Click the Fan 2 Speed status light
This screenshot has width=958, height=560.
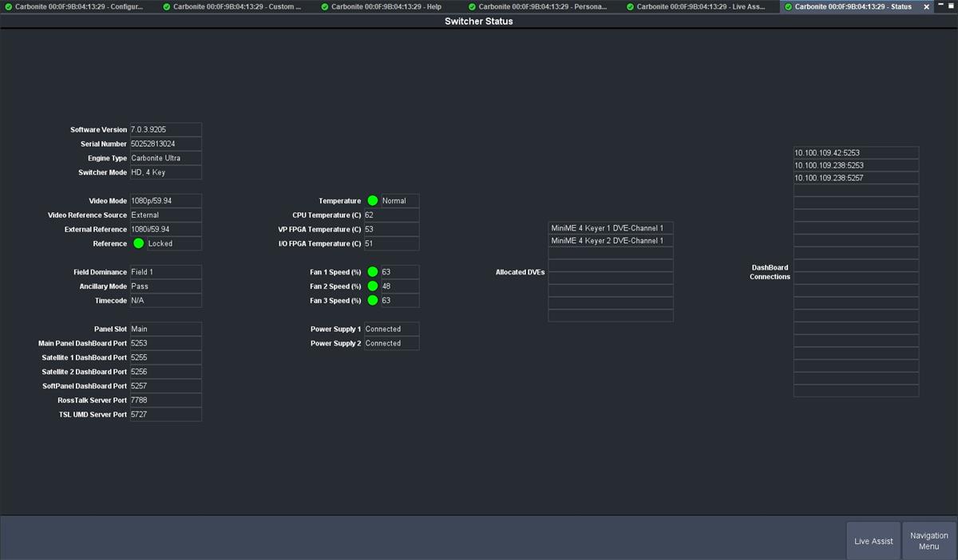pos(372,286)
